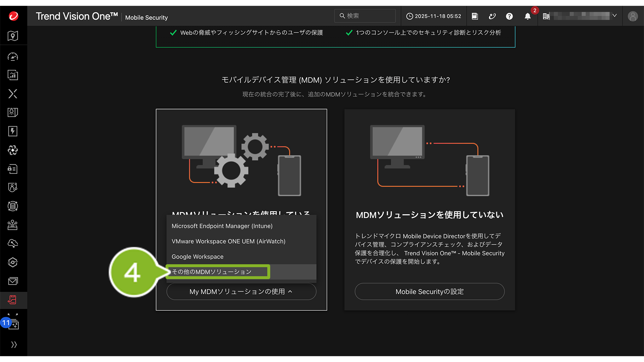Screen dimensions: 644x362
Task: Click the lightning bolt sidebar icon
Action: 13,131
